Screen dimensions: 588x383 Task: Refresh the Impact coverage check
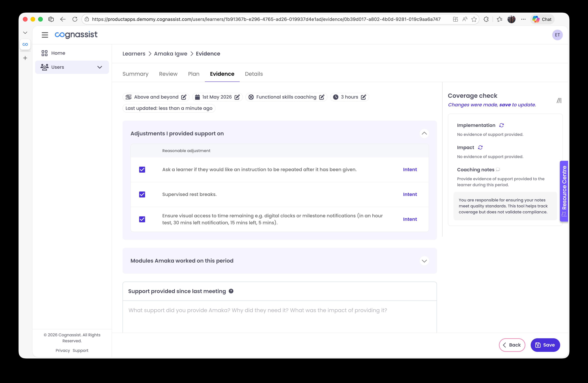(x=480, y=147)
